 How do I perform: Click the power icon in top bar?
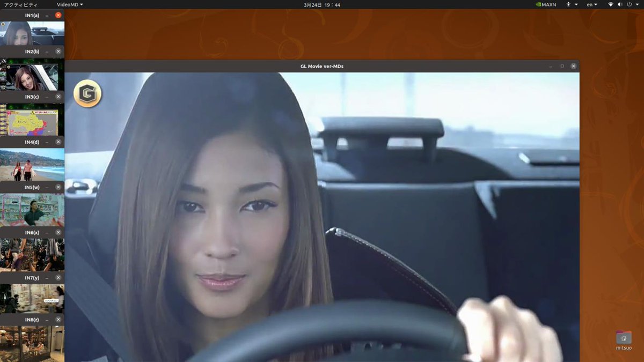click(629, 4)
